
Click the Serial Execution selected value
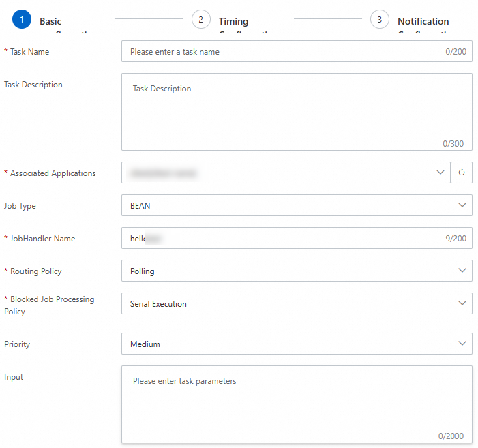(158, 304)
